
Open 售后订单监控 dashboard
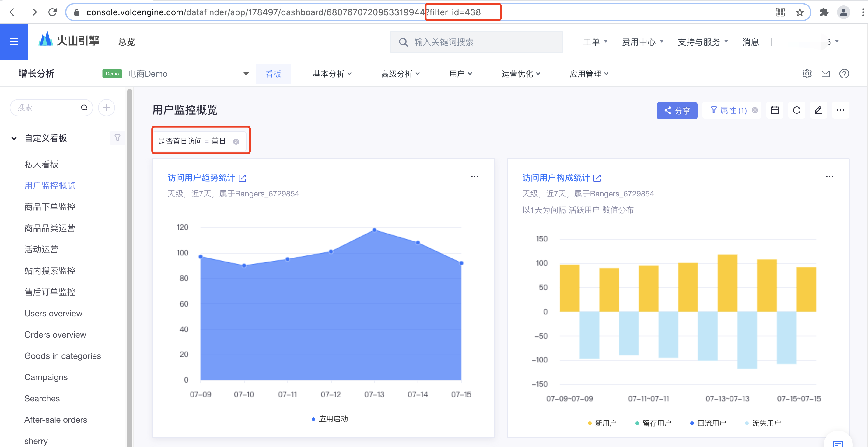click(x=50, y=292)
